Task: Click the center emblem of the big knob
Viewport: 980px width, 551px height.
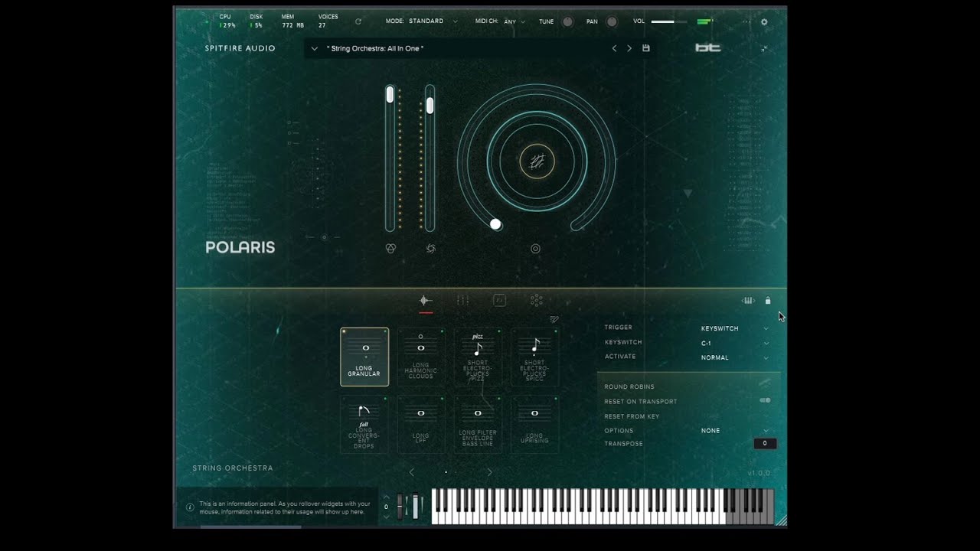Action: 537,161
